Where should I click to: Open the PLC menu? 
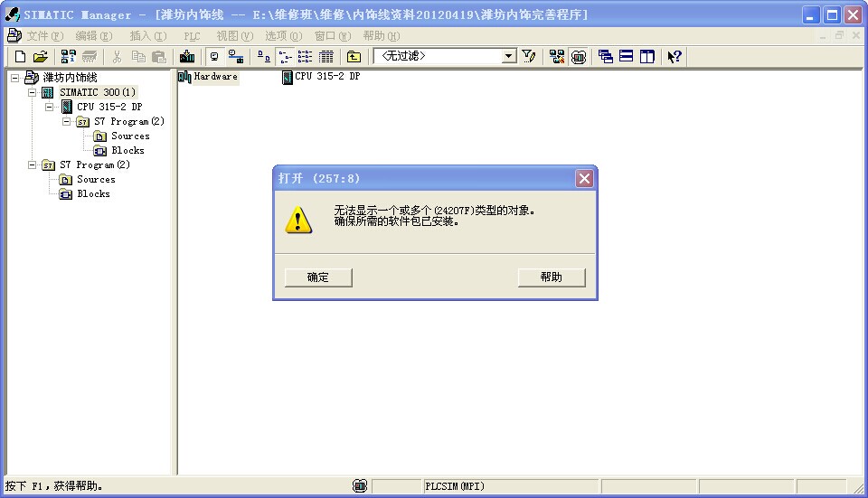[x=192, y=36]
